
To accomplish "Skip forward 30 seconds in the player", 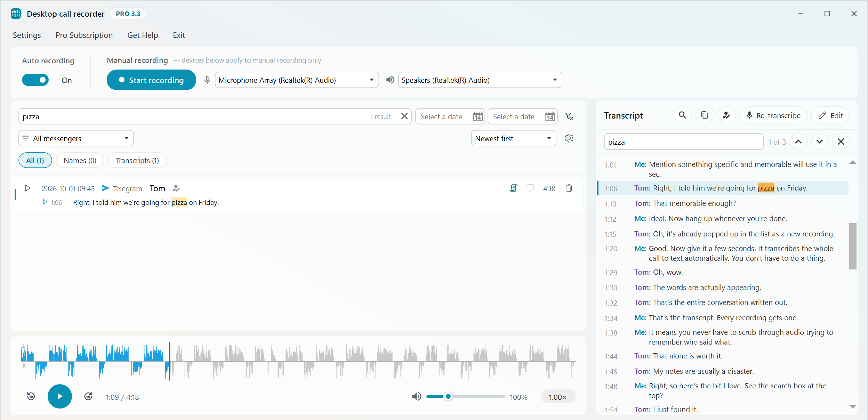I will coord(88,396).
